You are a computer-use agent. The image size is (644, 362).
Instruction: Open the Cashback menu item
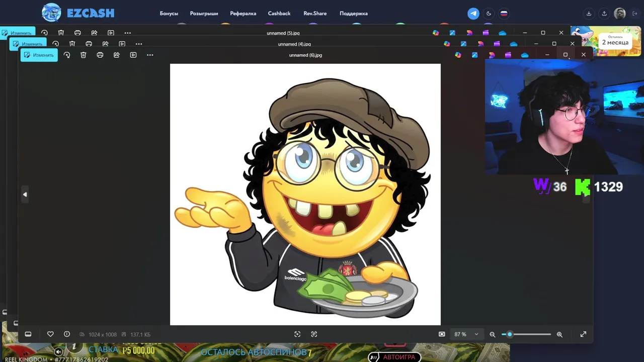(279, 14)
